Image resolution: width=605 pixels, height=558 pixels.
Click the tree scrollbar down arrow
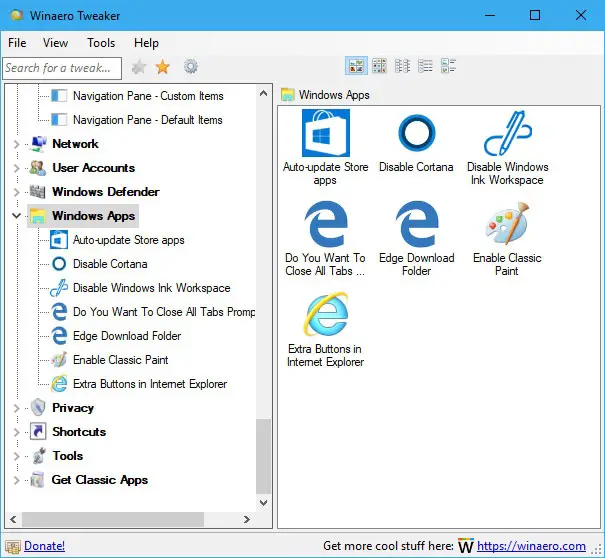coord(264,503)
